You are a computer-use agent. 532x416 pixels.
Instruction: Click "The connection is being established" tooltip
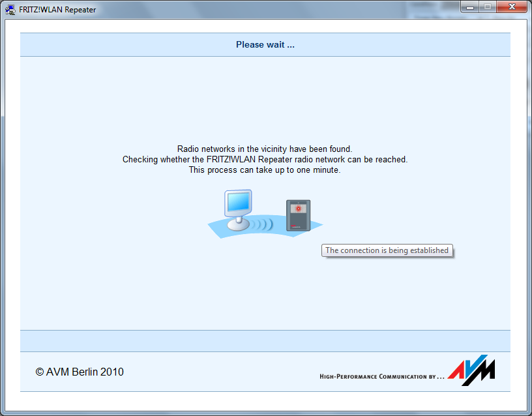387,250
